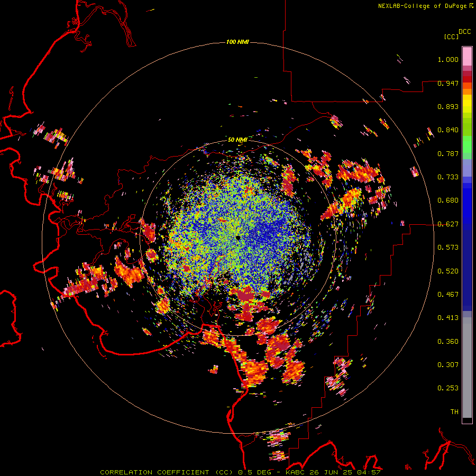Click the 0.573 scale value
This screenshot has height=476, width=476.
click(448, 248)
